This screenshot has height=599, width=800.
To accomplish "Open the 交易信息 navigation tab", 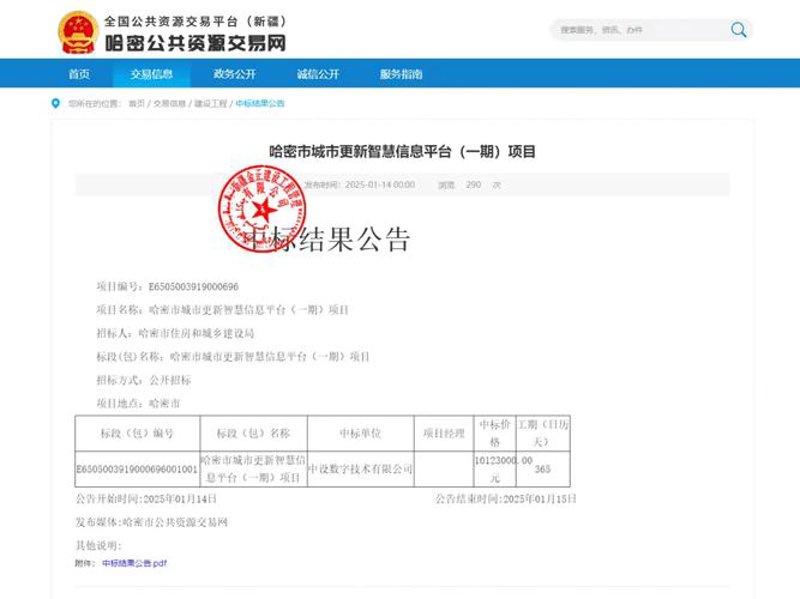I will coord(152,74).
